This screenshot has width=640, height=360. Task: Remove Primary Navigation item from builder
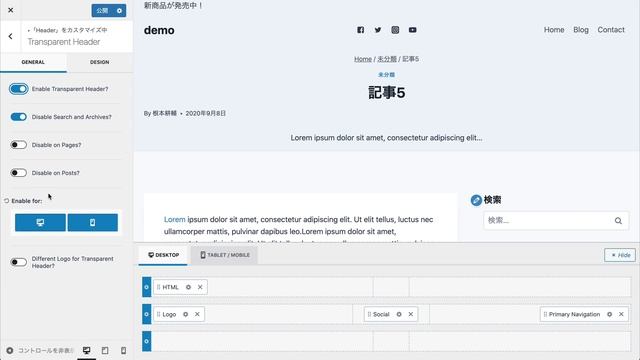pos(621,314)
